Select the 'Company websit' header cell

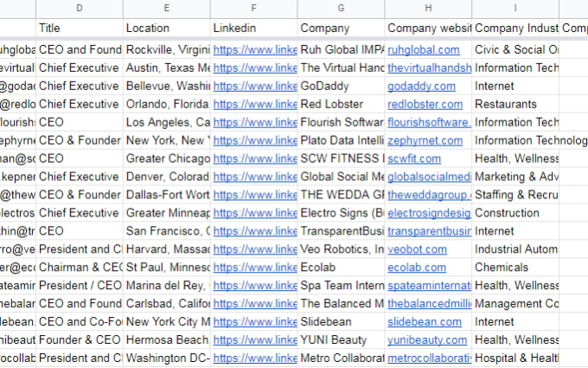[x=428, y=28]
